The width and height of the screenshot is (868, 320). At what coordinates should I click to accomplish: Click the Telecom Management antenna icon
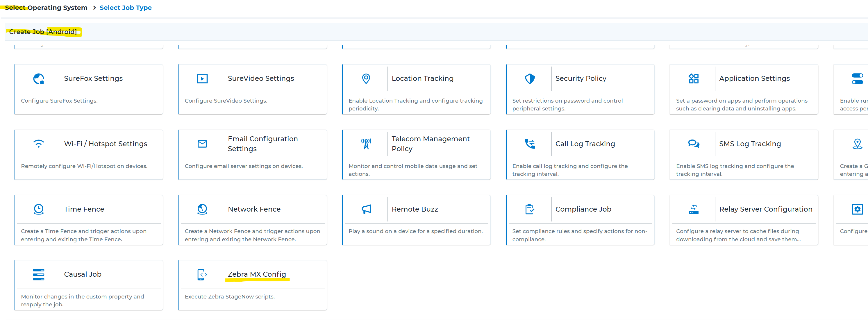(366, 144)
